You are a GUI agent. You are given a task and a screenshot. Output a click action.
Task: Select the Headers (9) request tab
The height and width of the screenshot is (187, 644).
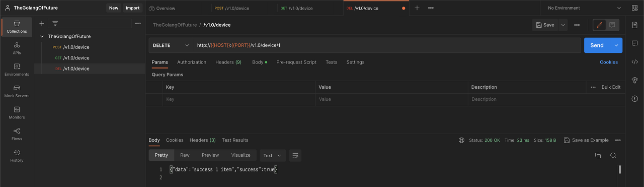pos(228,62)
